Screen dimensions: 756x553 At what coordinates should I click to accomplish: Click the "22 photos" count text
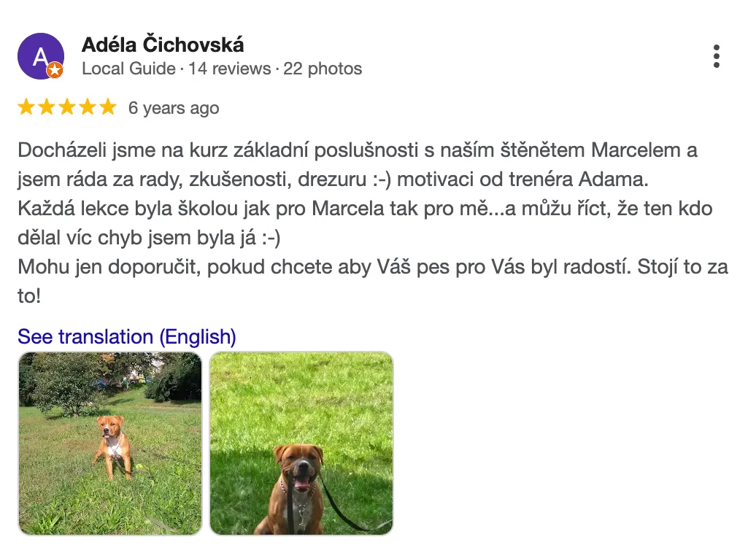[323, 69]
